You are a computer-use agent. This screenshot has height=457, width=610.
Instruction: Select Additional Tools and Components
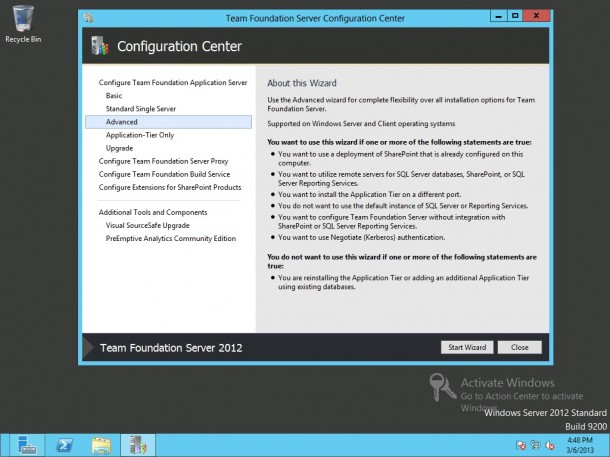pos(153,212)
